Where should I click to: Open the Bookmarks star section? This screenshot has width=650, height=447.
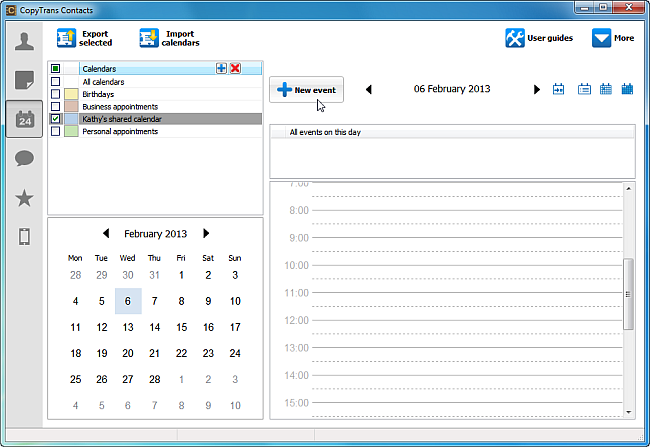pyautogui.click(x=24, y=198)
